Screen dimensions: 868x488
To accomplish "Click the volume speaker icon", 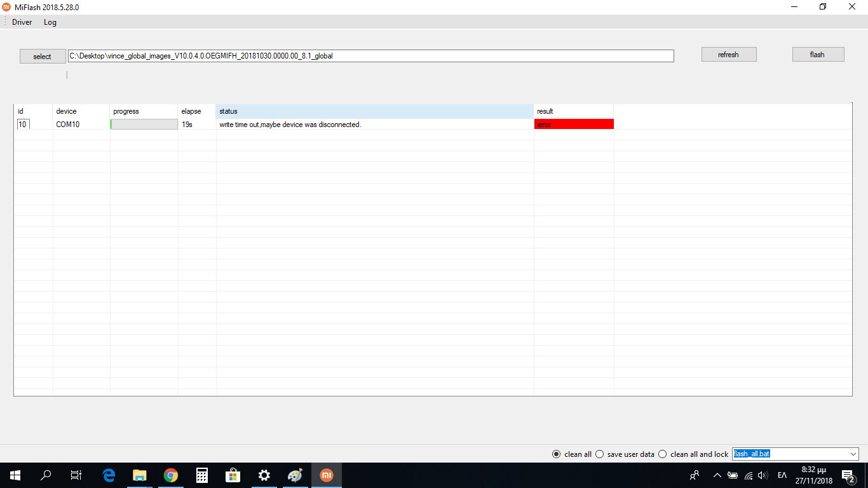I will click(763, 475).
